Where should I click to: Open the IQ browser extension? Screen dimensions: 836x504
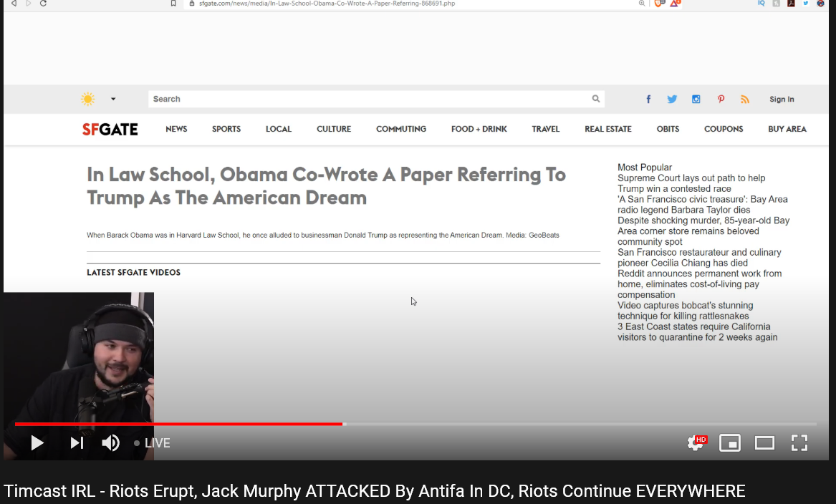tap(761, 3)
